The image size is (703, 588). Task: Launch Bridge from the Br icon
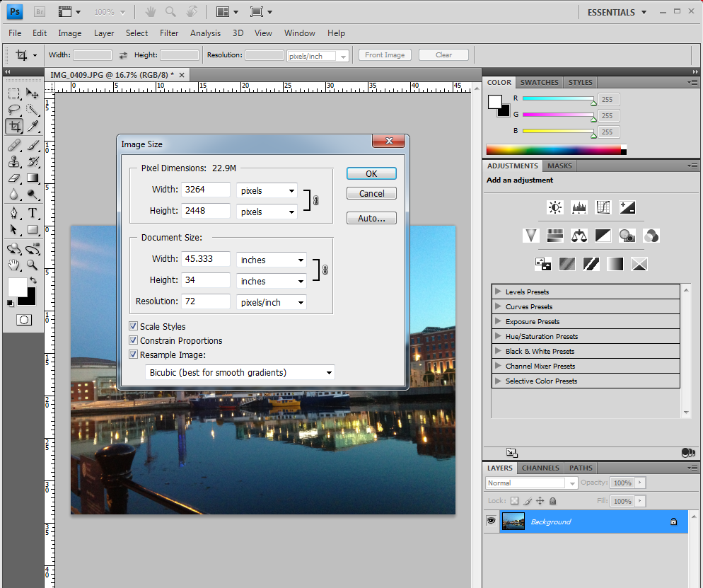(40, 12)
